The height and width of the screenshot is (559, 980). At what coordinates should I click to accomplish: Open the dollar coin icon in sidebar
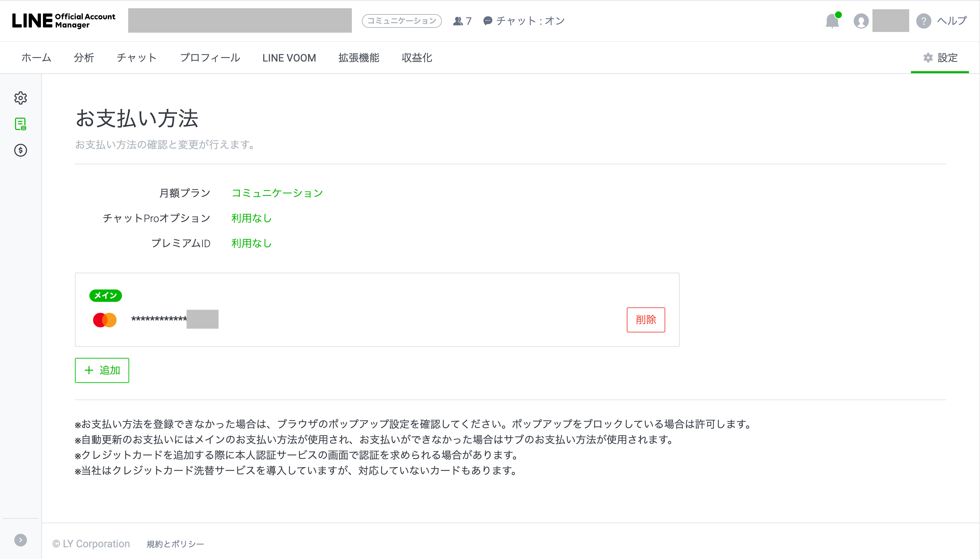pos(21,150)
